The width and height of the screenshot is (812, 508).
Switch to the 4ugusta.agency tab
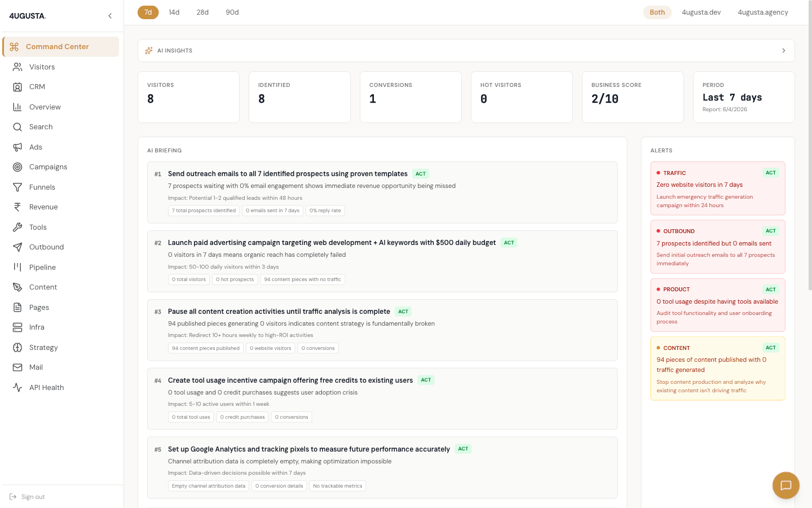[763, 12]
